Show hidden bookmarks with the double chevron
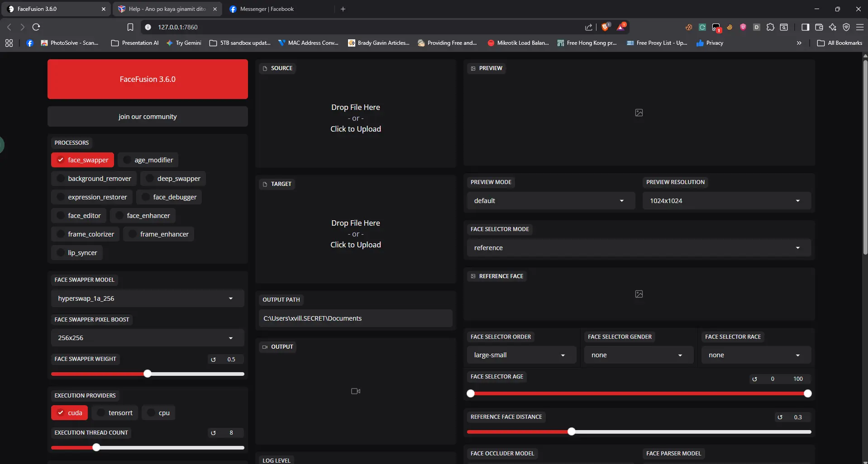868x464 pixels. pos(799,43)
